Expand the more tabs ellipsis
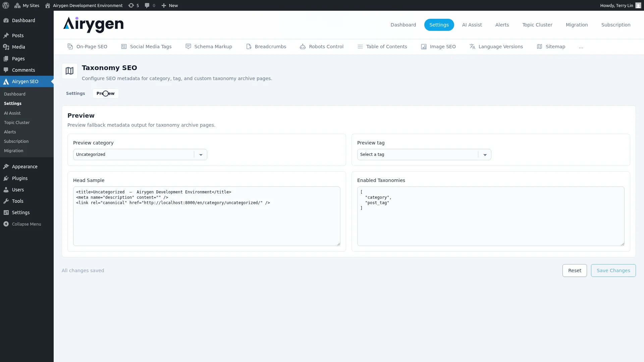 click(x=581, y=47)
